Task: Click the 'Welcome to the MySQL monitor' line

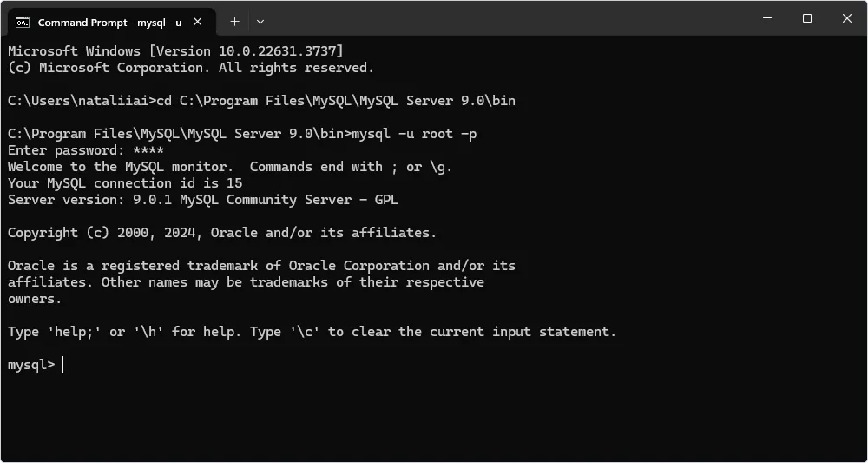Action: pos(230,167)
